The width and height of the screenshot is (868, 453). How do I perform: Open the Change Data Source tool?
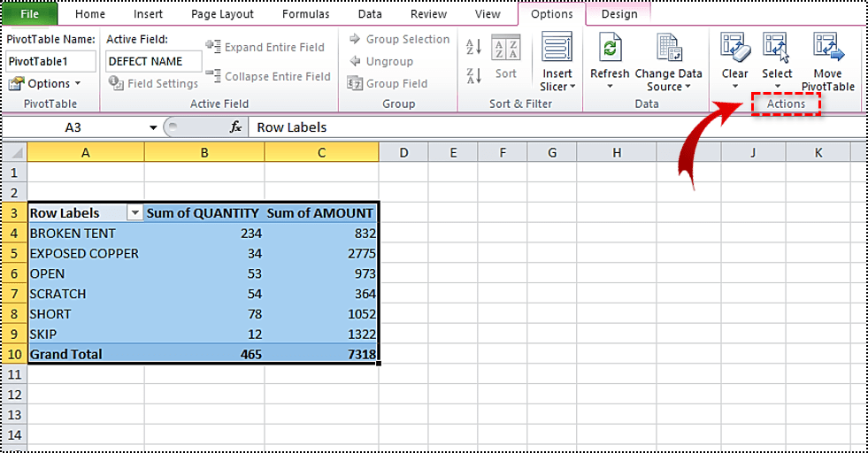pyautogui.click(x=668, y=50)
